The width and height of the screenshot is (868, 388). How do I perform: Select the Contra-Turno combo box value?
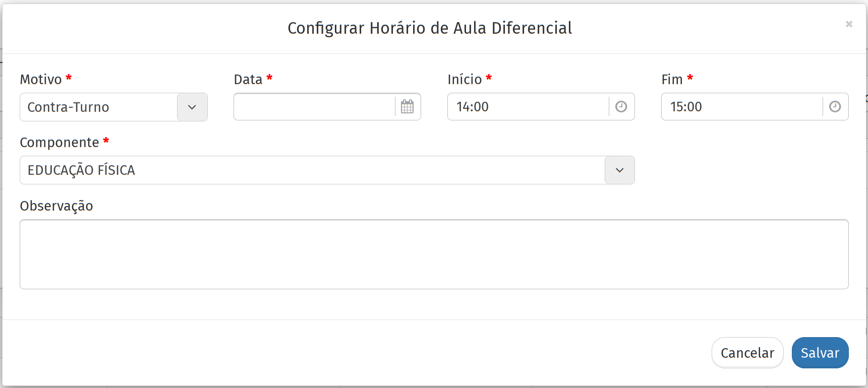coord(99,107)
